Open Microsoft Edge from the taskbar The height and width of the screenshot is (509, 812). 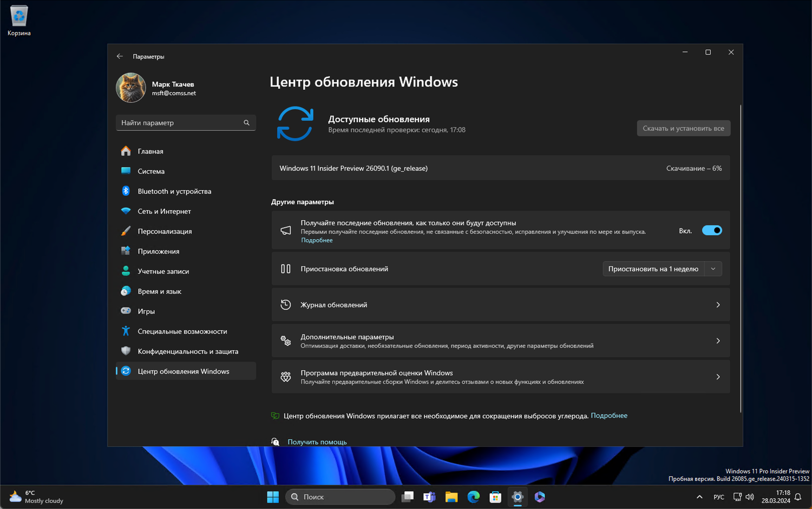473,497
